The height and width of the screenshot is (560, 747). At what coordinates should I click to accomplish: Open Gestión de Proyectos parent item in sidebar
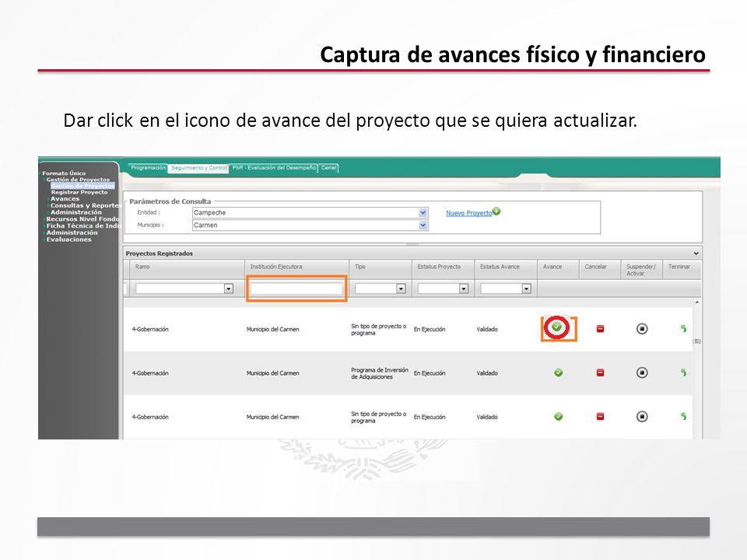(78, 180)
